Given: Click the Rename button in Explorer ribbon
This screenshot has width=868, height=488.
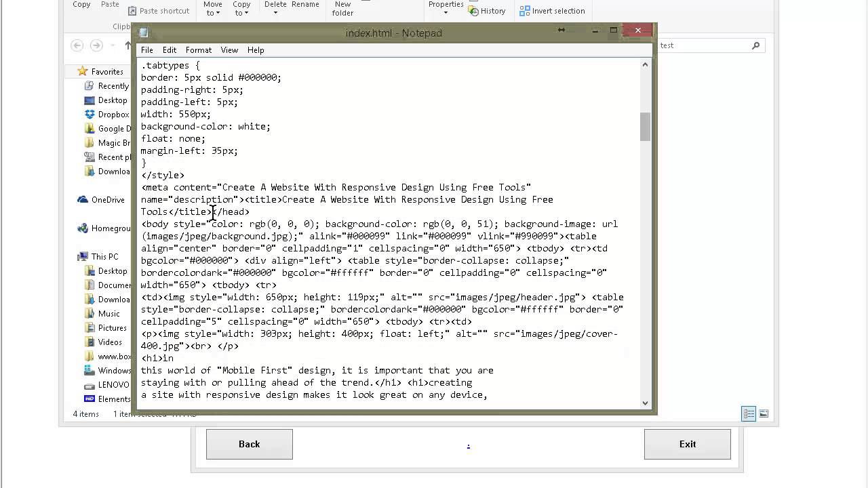Looking at the screenshot, I should 305,5.
